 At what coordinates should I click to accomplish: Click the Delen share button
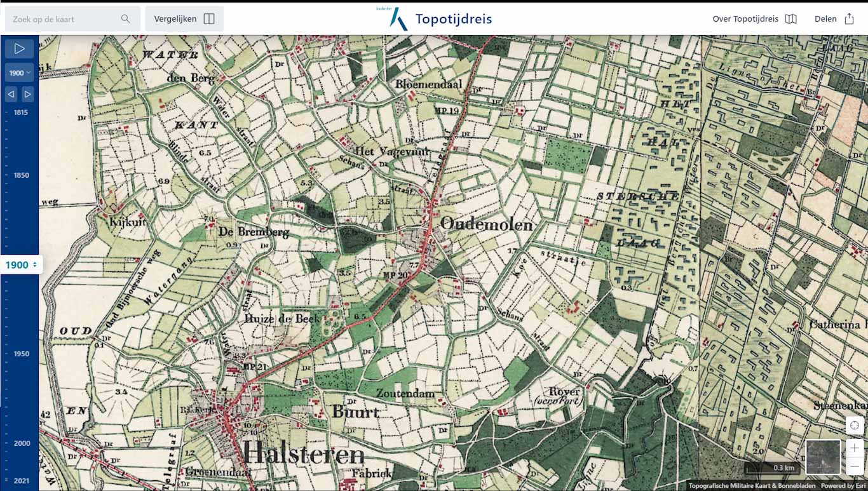click(834, 19)
